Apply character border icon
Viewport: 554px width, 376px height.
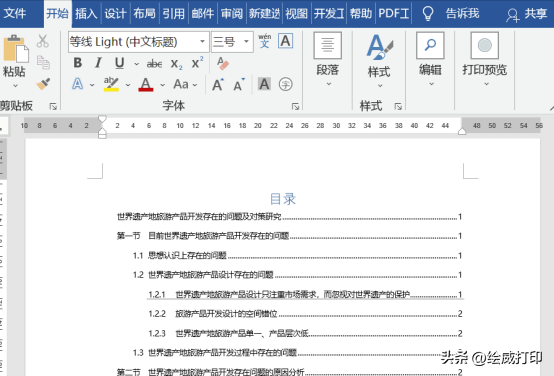click(x=285, y=41)
